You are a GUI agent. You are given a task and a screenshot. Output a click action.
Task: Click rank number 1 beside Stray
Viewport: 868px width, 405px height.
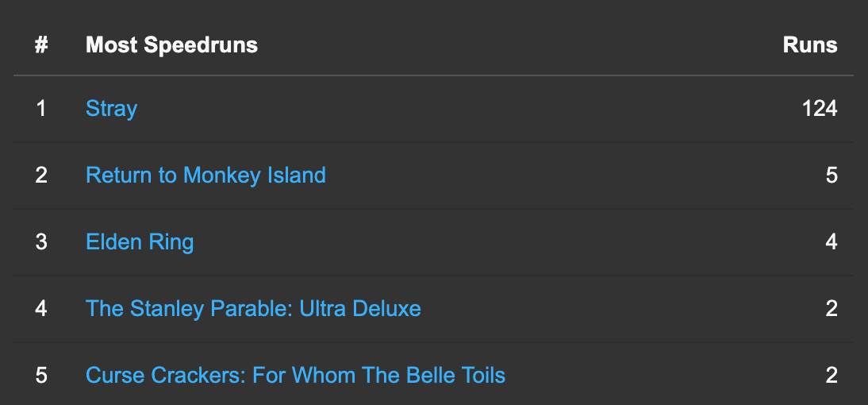coord(41,108)
